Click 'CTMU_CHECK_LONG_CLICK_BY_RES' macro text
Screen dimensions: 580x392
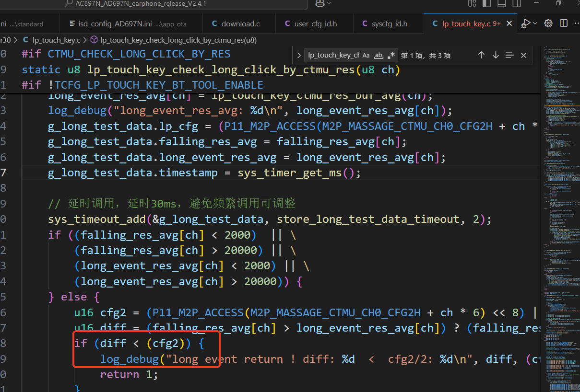pos(139,54)
